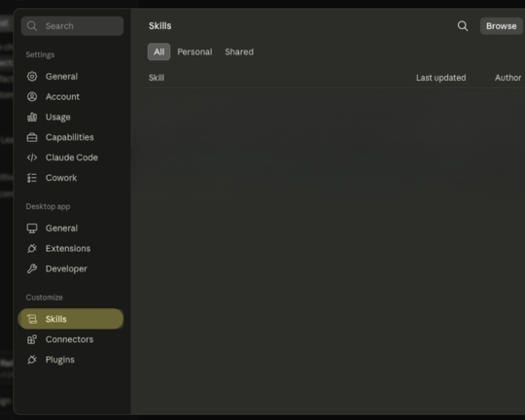Screen dimensions: 525x420
Task: Click the scroll icon beside Skills
Action: click(32, 319)
